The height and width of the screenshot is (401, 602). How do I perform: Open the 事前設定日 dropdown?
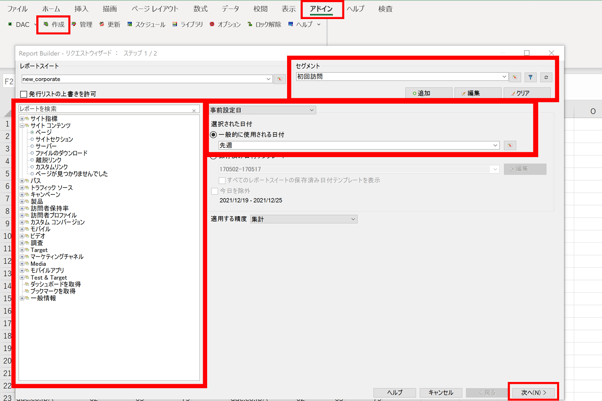263,110
